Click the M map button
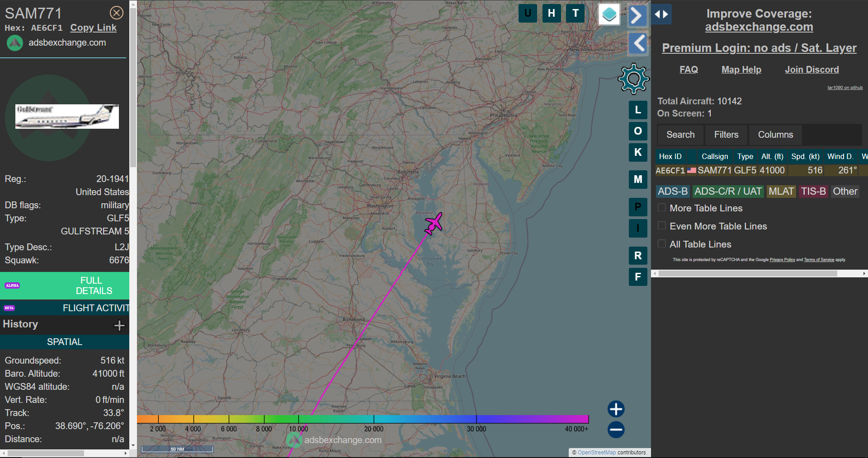868x458 pixels. (638, 179)
